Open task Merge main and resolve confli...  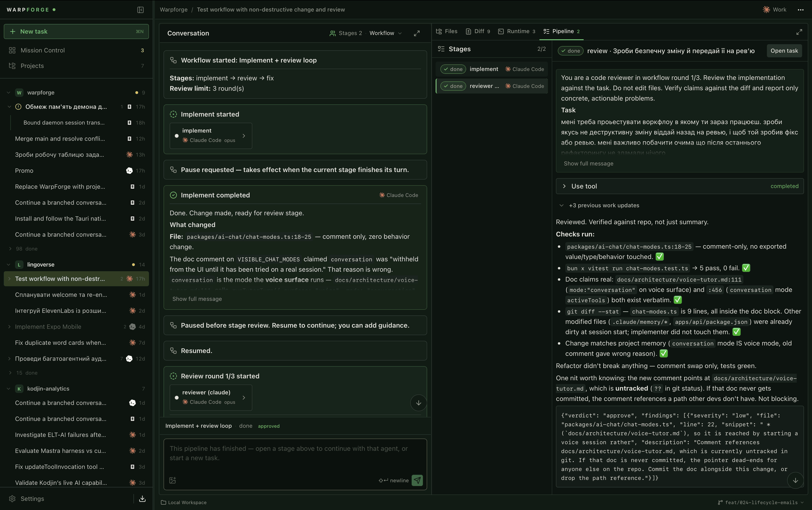click(76, 139)
